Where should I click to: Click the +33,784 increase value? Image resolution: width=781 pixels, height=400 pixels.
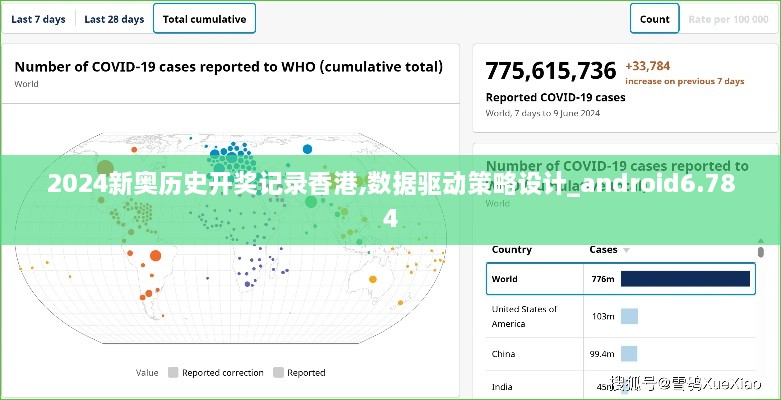click(x=648, y=66)
